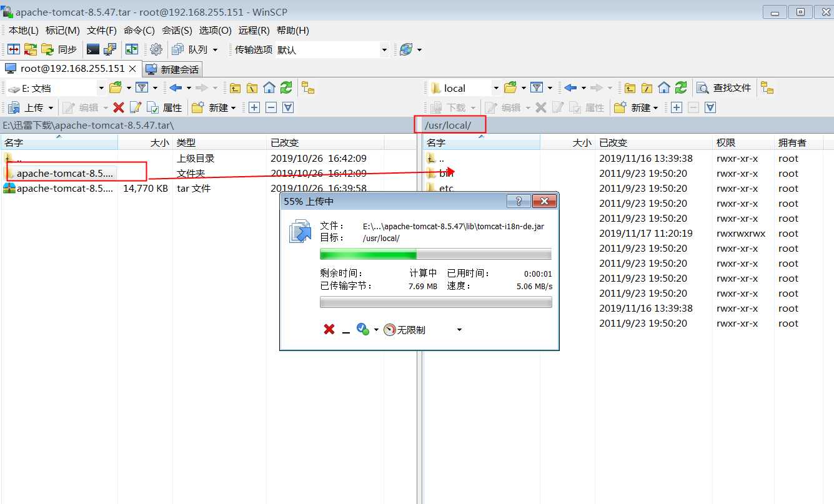Click the help button on upload dialog
Viewport: 834px width, 504px height.
tap(519, 201)
